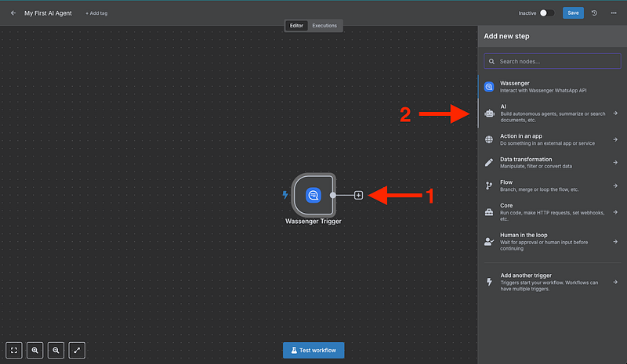Screen dimensions: 627x364
Task: Switch to the Editor tab
Action: (x=297, y=26)
